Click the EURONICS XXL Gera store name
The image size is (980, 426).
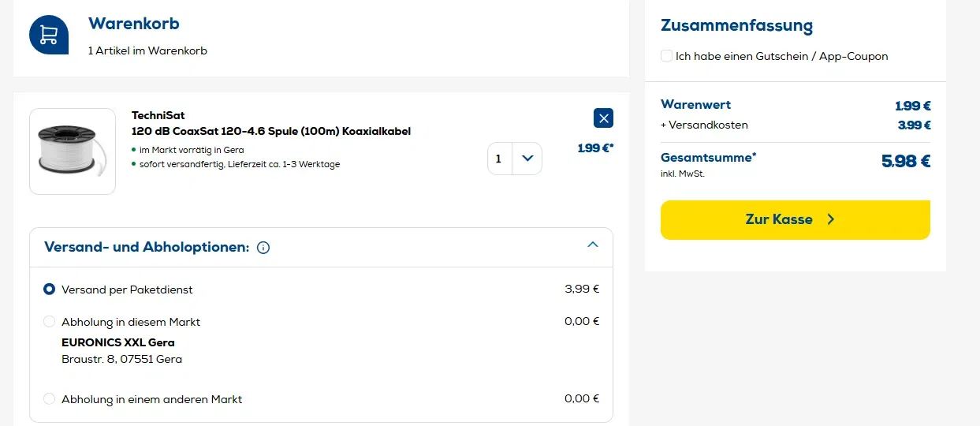pyautogui.click(x=118, y=342)
